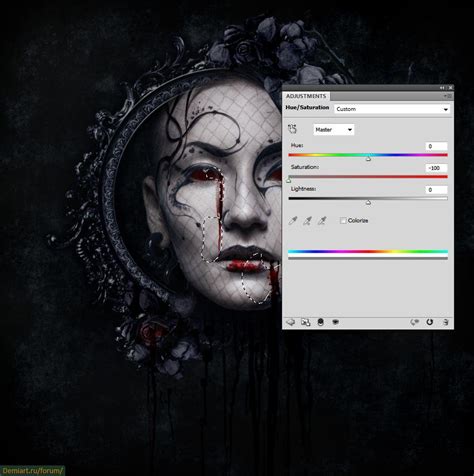Select the subtract-from-sample eyedropper
474x476 pixels.
click(322, 220)
